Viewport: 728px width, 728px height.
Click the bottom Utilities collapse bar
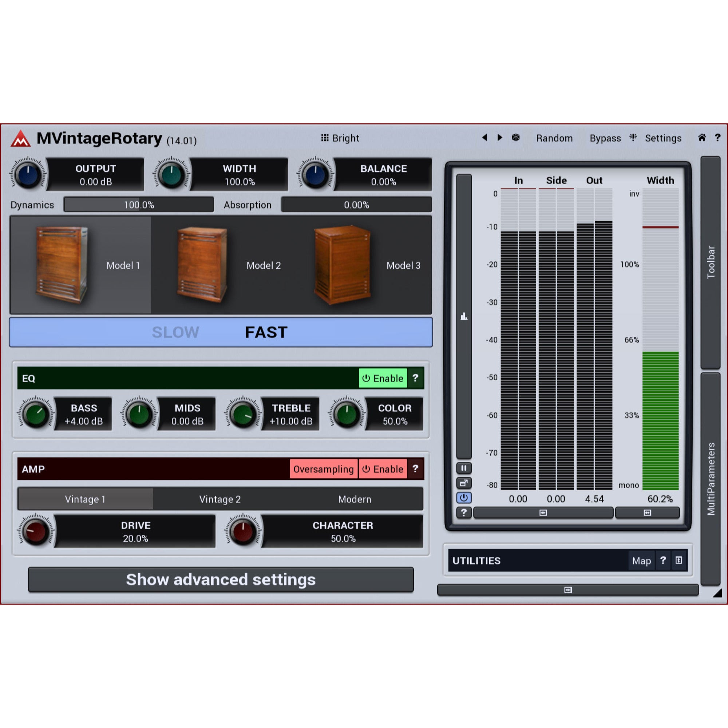point(568,590)
